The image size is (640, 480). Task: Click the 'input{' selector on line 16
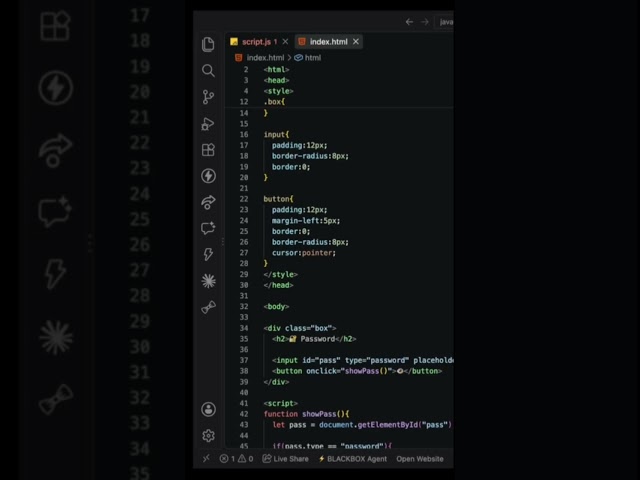click(276, 134)
